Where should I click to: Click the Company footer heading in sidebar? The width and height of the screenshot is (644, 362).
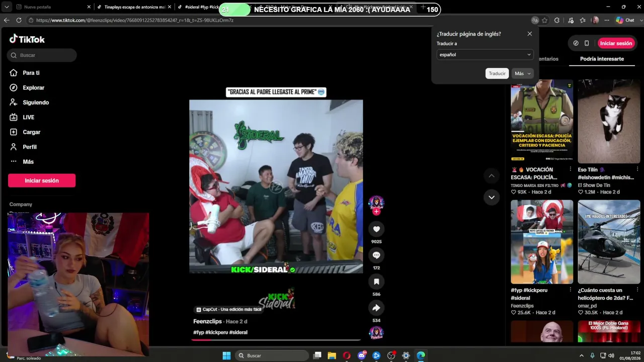[x=21, y=205]
